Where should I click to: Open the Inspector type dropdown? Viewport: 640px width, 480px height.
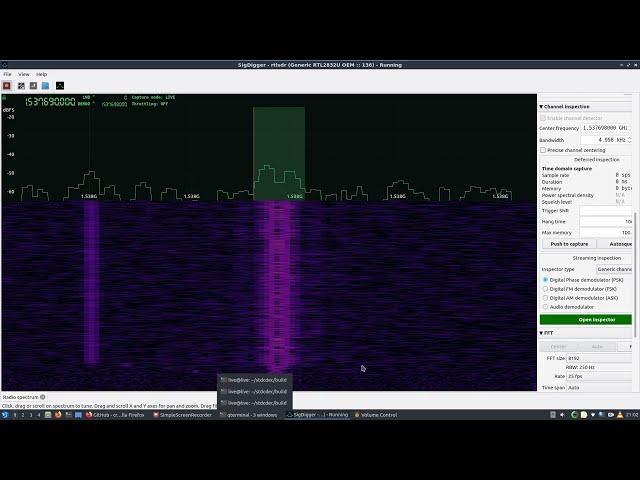pos(614,269)
